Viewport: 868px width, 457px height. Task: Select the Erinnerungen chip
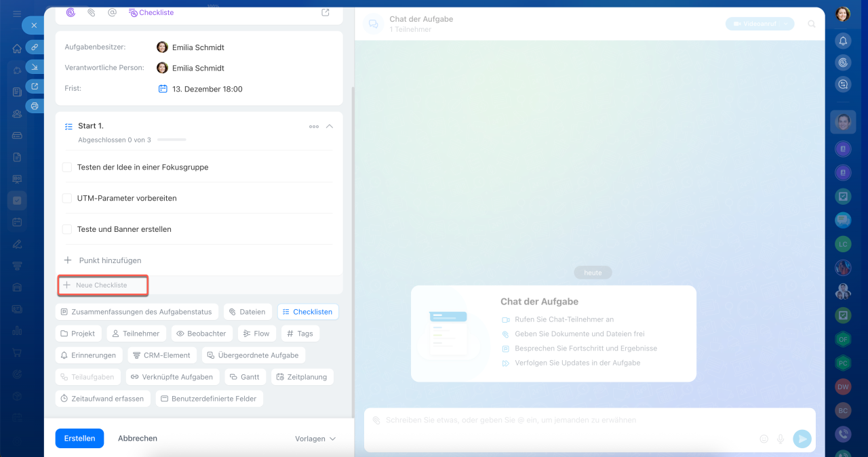point(88,355)
